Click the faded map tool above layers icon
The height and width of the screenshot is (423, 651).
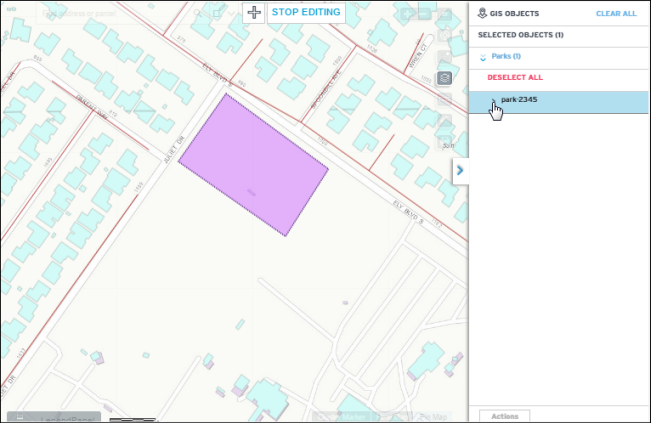445,56
